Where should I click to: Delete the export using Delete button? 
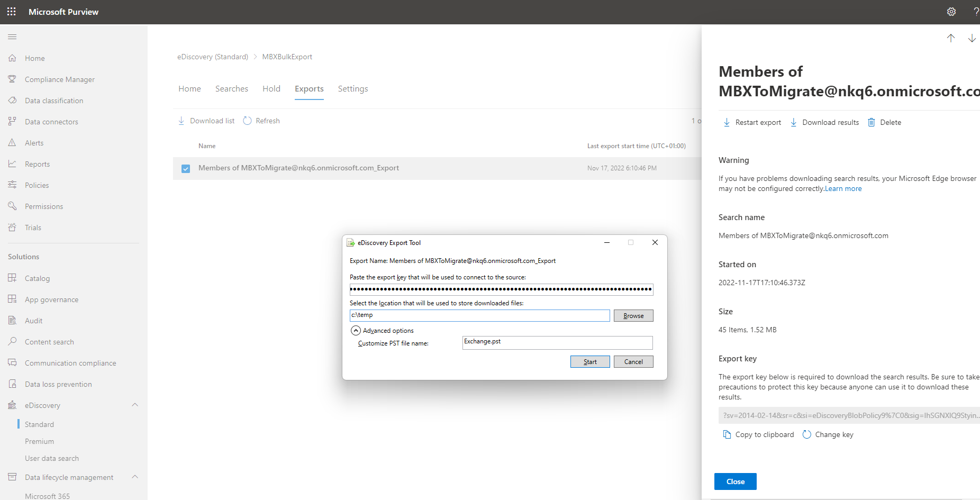(884, 122)
